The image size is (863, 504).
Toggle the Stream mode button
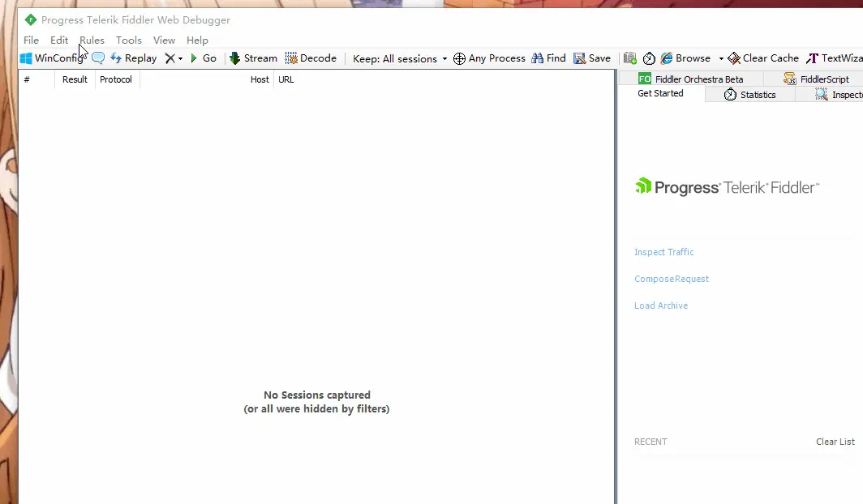pos(253,58)
